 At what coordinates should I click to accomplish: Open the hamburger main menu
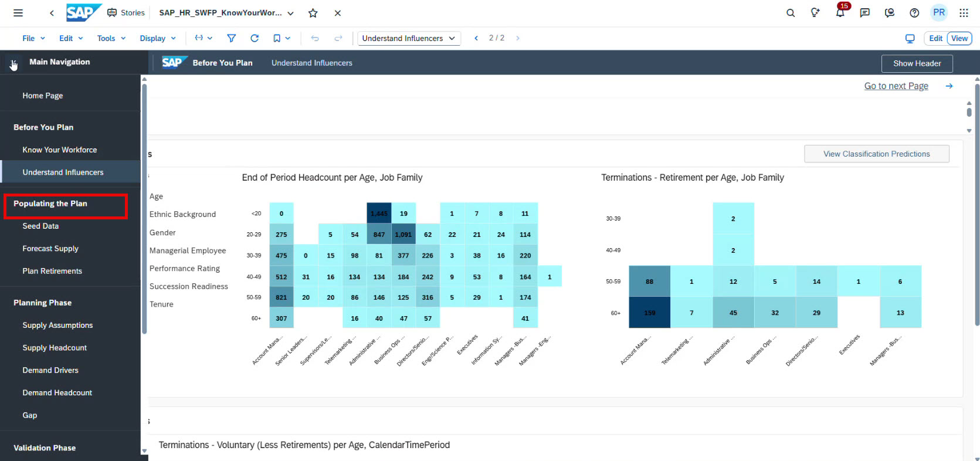18,13
